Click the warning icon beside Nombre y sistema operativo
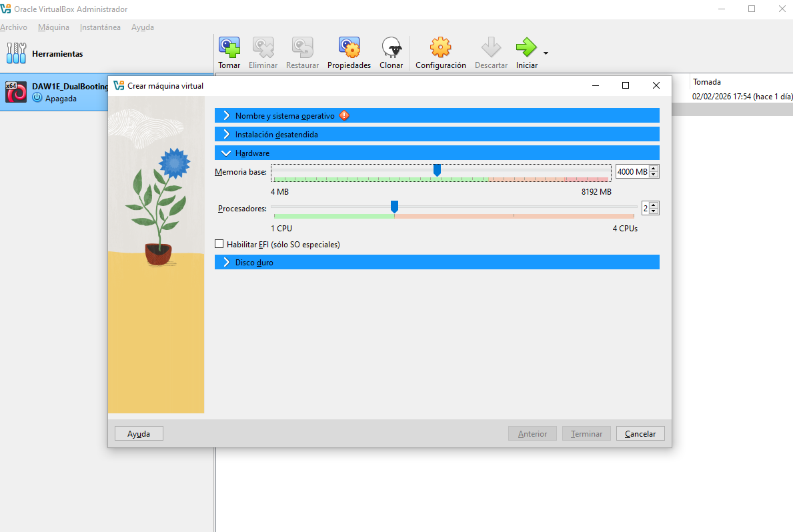 click(x=344, y=115)
